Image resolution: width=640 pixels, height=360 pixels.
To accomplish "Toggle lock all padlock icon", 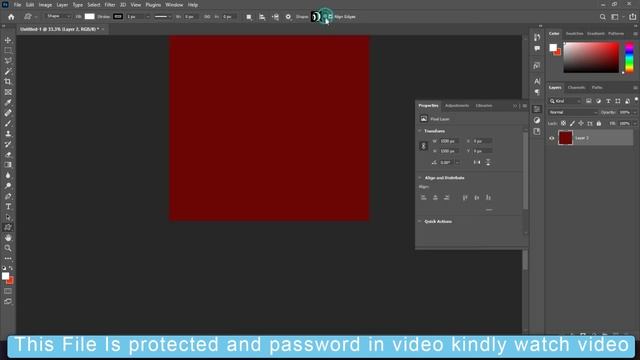I will [599, 123].
